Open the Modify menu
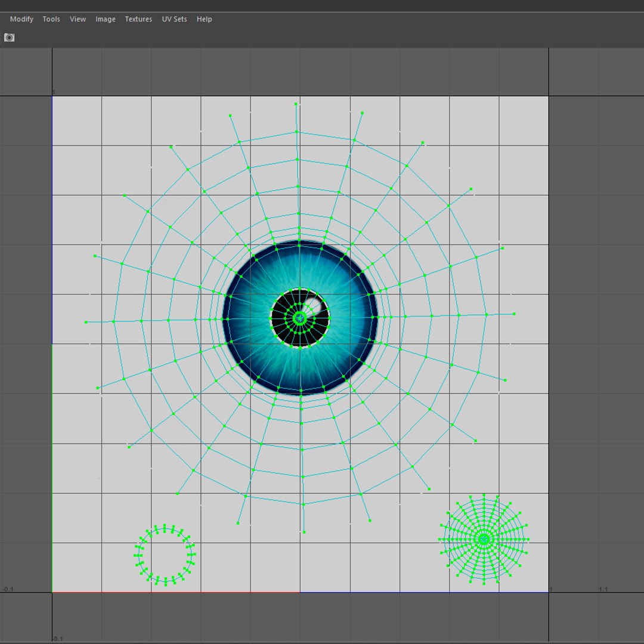The width and height of the screenshot is (644, 644). pos(22,19)
